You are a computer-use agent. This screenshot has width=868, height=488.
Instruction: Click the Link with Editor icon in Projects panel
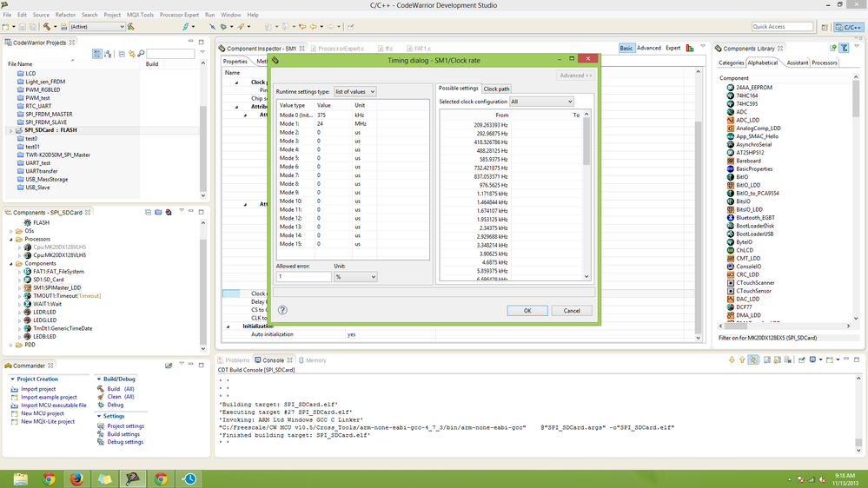pyautogui.click(x=132, y=54)
